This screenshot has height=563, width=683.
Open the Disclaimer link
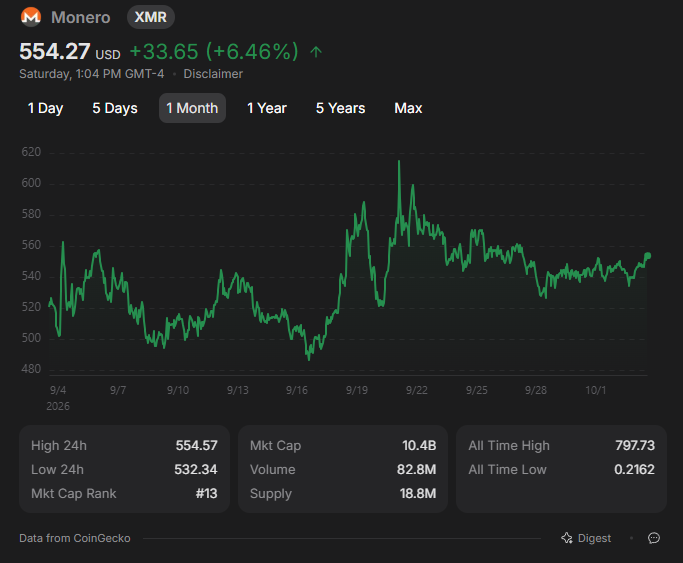click(x=213, y=74)
